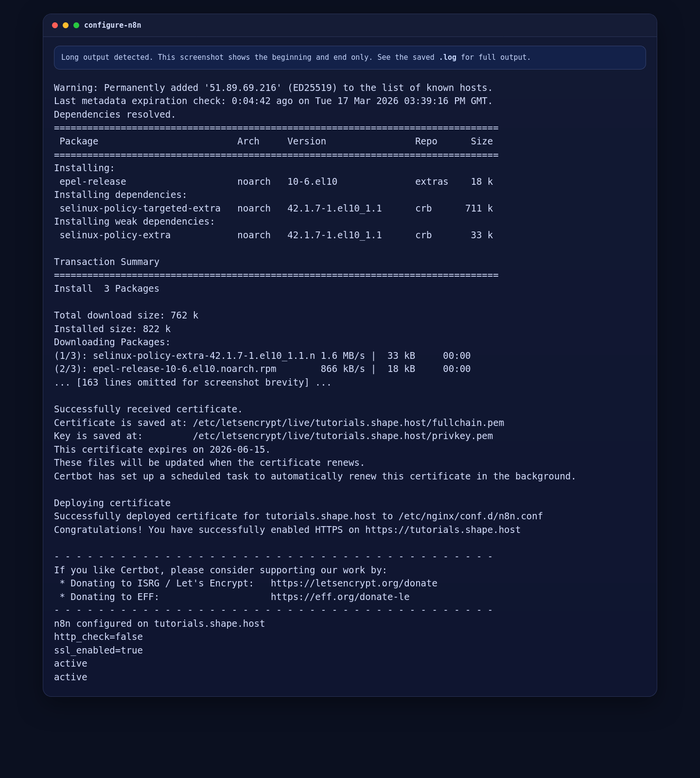Click the 'Long output detected' notice banner

[x=350, y=57]
